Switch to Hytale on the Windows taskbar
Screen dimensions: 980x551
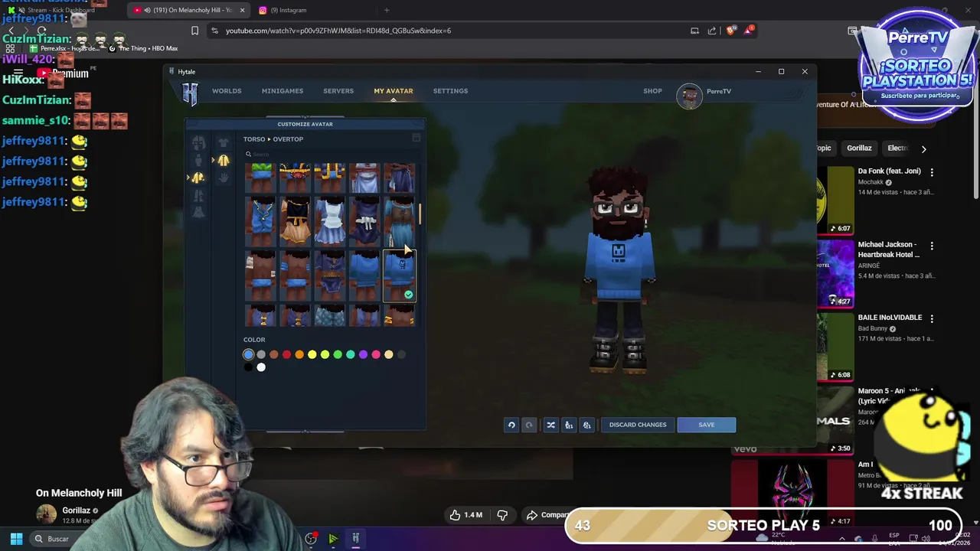click(355, 539)
